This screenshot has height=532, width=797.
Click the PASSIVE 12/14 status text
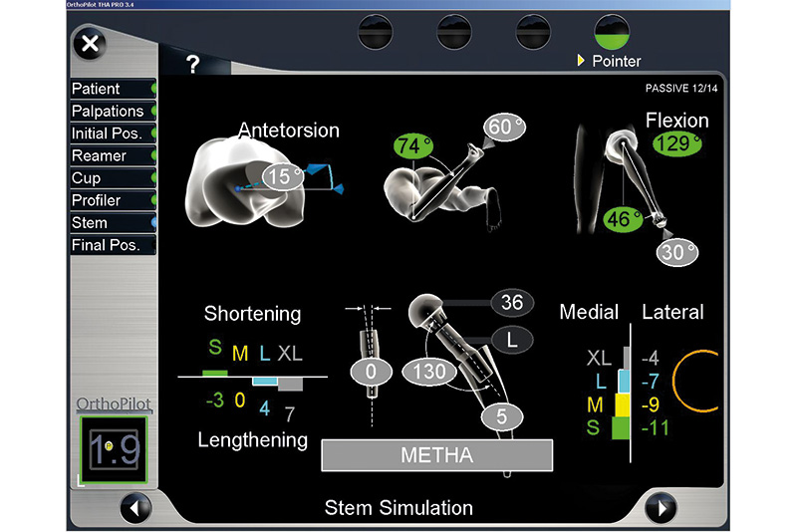point(681,89)
